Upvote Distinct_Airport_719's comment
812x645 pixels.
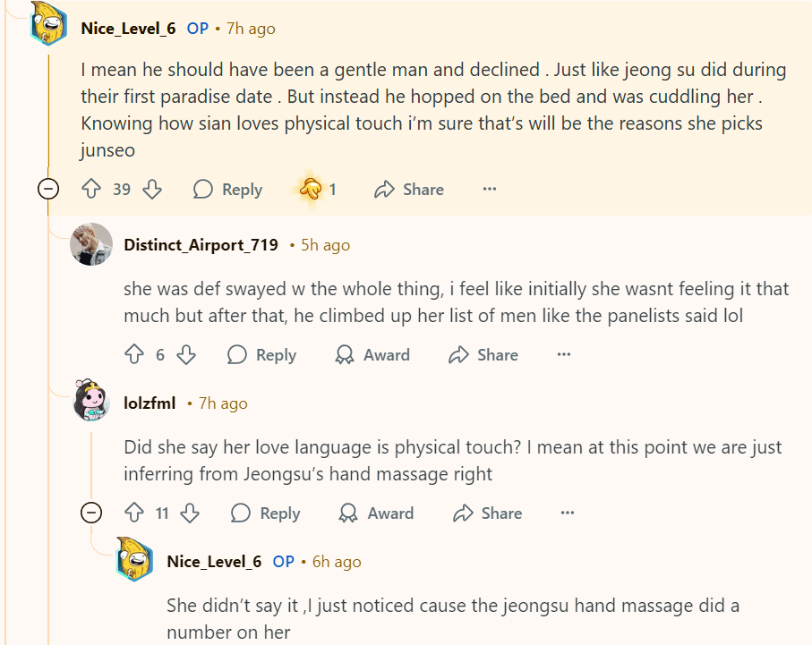coord(134,354)
